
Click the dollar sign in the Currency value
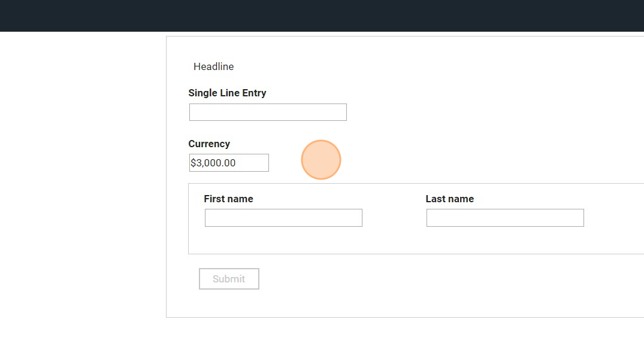[x=193, y=163]
